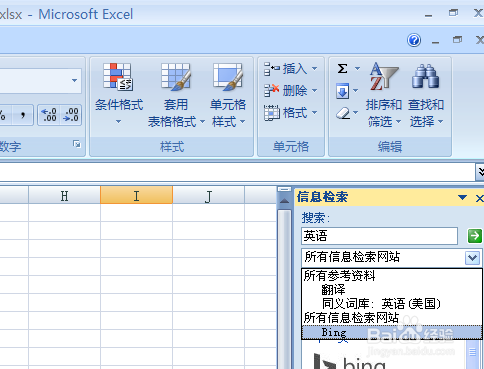484x369 pixels.
Task: Open Microsoft Excel Help question mark
Action: [x=414, y=40]
